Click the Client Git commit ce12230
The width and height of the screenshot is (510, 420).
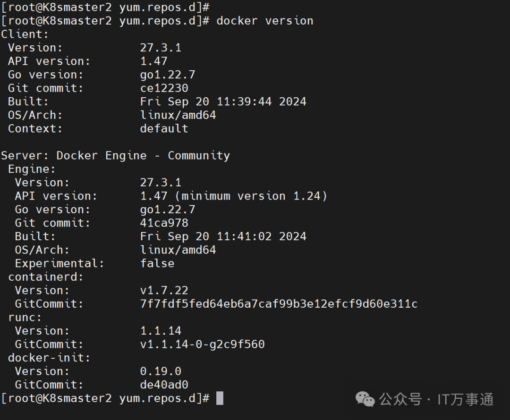(164, 88)
